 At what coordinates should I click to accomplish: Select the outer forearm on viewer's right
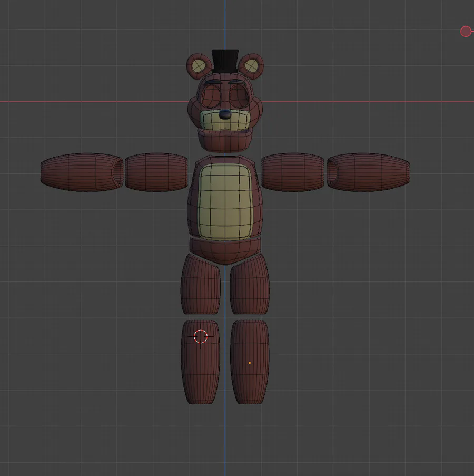click(x=368, y=172)
